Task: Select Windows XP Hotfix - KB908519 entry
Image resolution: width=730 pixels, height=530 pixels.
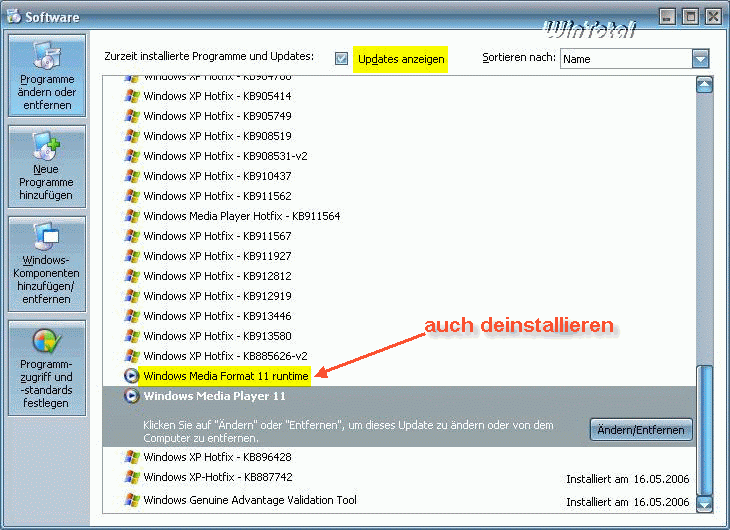Action: [217, 136]
